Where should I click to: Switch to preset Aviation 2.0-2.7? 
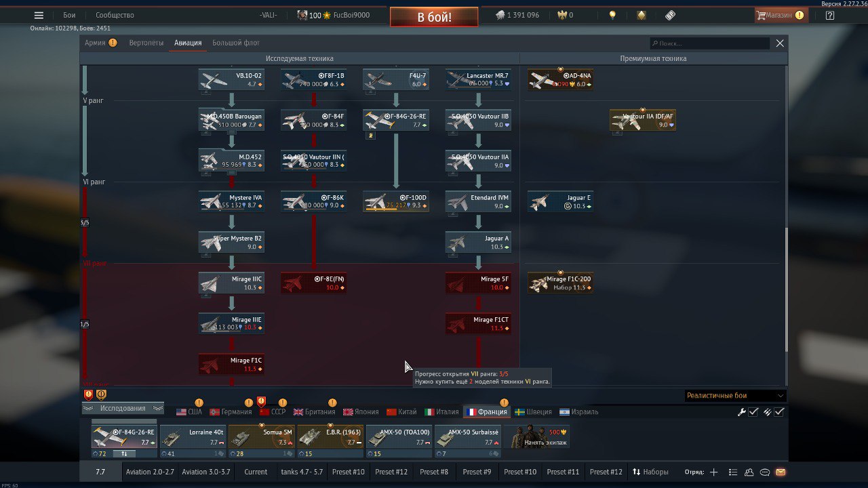(x=150, y=472)
